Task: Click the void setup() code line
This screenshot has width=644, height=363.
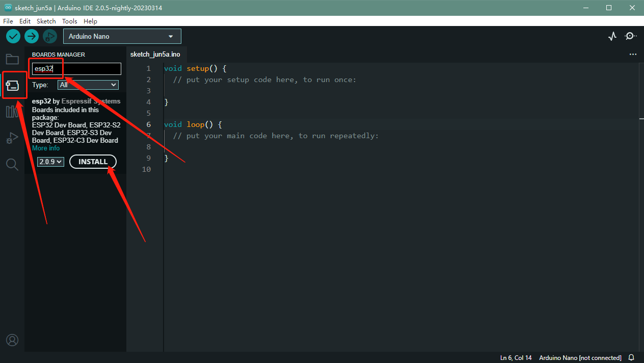Action: point(195,68)
